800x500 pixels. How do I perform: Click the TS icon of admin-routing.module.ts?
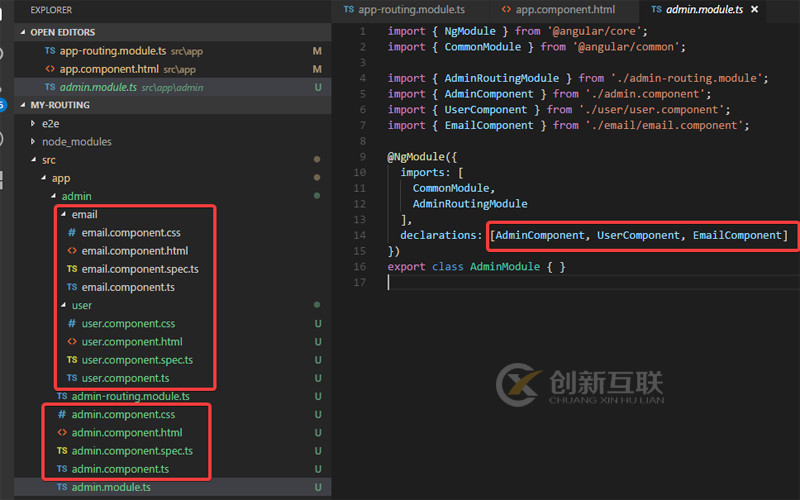pos(62,396)
